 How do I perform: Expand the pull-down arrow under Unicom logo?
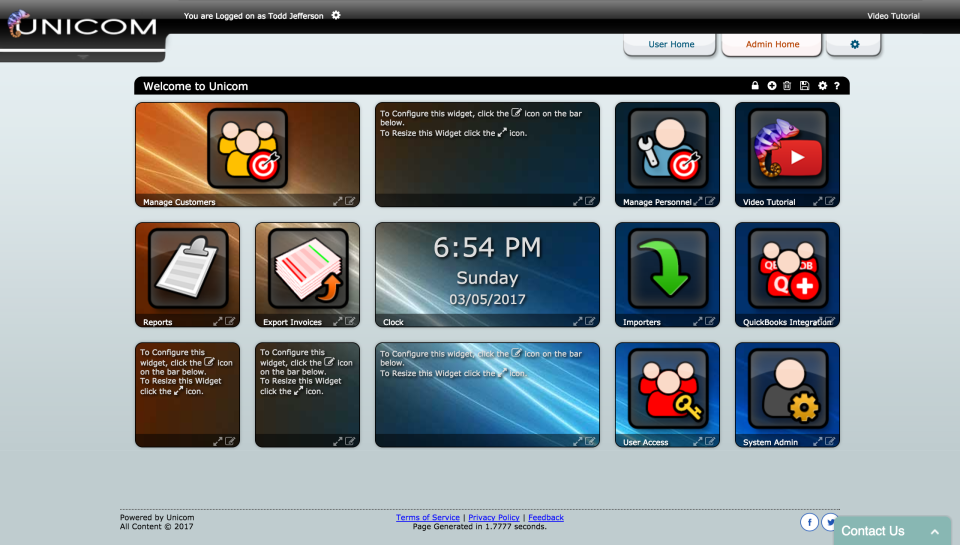[83, 56]
